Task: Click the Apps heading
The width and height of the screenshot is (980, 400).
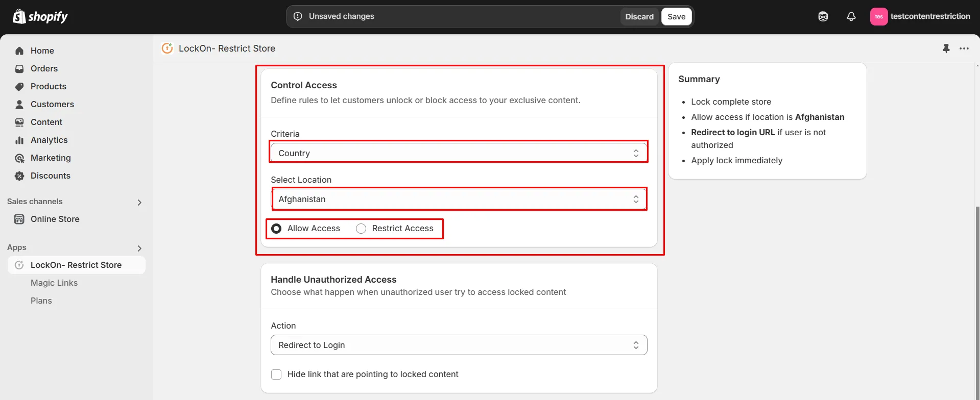Action: tap(17, 247)
